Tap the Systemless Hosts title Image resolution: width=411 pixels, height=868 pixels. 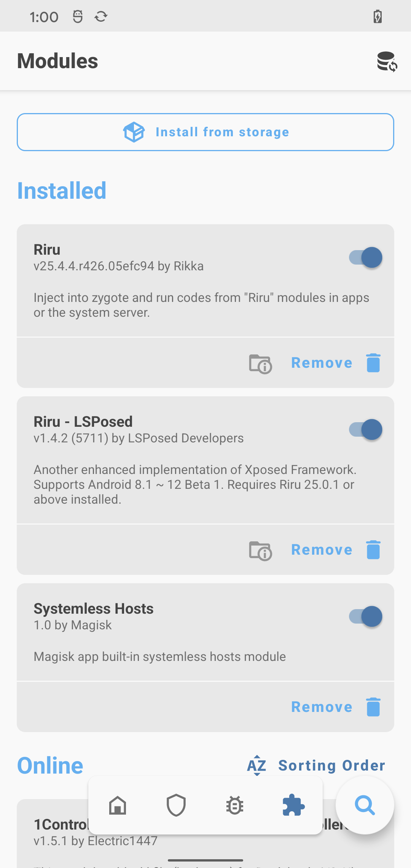pos(94,609)
